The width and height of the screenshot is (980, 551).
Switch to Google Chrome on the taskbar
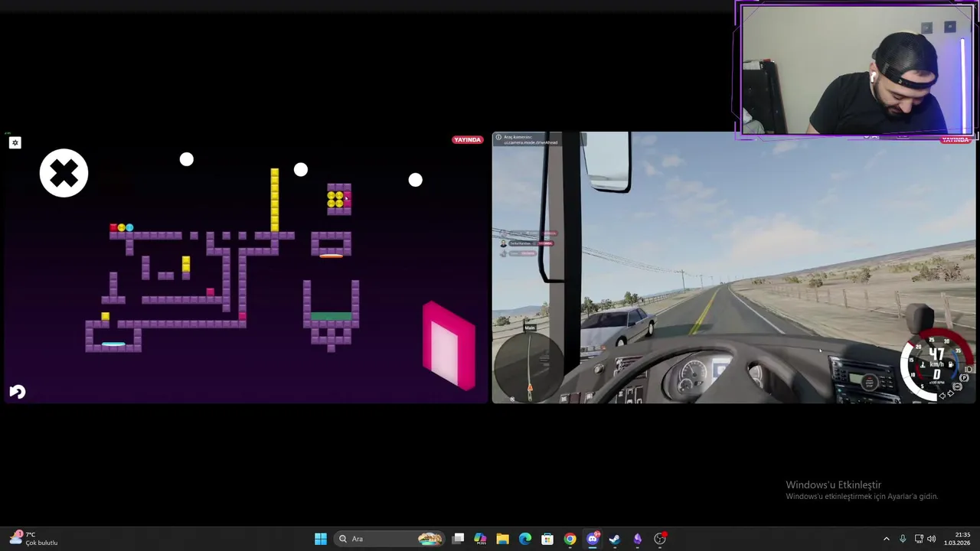[x=570, y=539]
